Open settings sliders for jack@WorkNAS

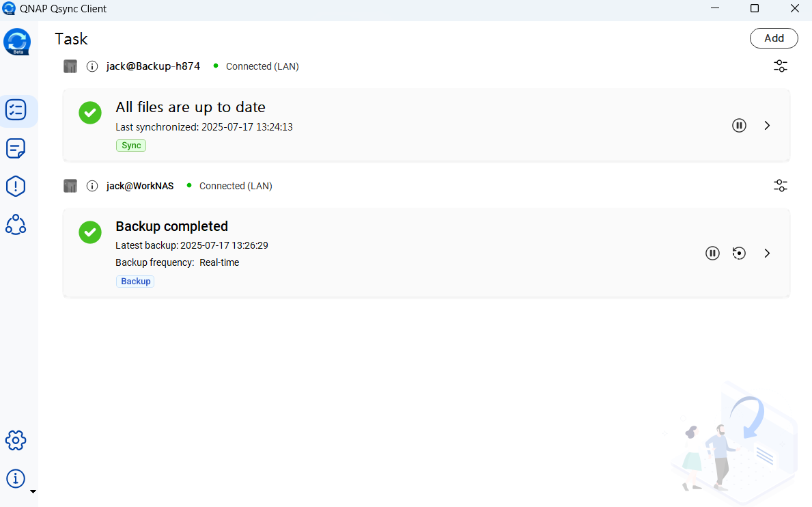(781, 186)
